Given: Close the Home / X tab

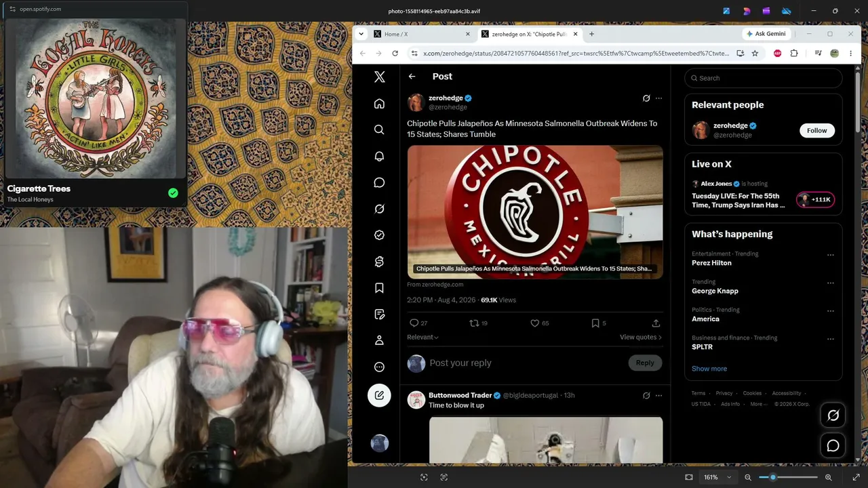Looking at the screenshot, I should point(467,34).
